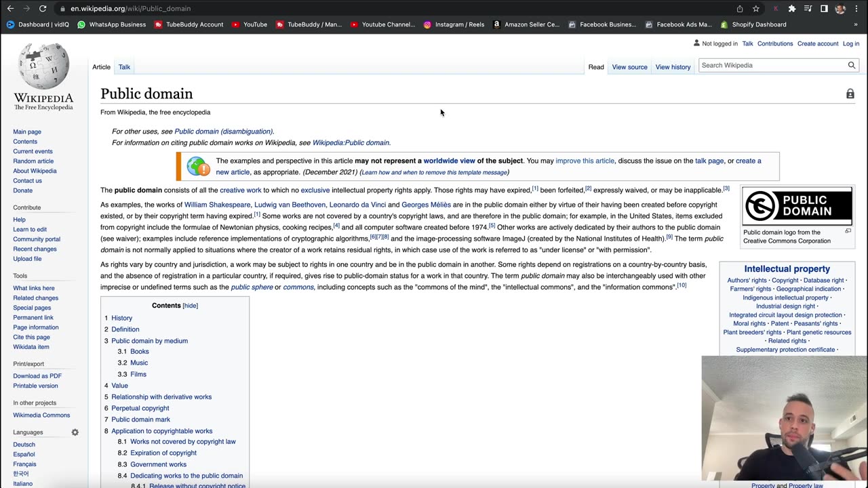868x488 pixels.
Task: Open the media control playlist icon
Action: (808, 9)
